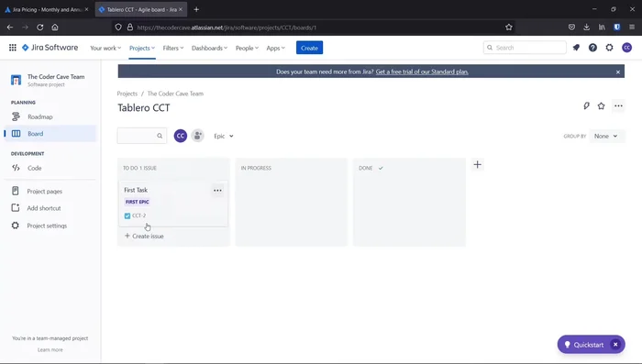Click the Project pages icon
Viewport: 642px width, 364px height.
point(16,191)
